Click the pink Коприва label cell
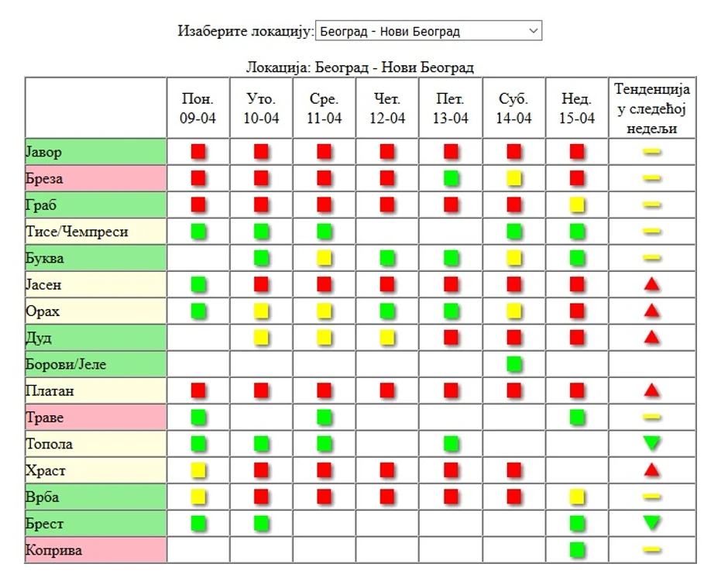728x588 pixels. (95, 550)
